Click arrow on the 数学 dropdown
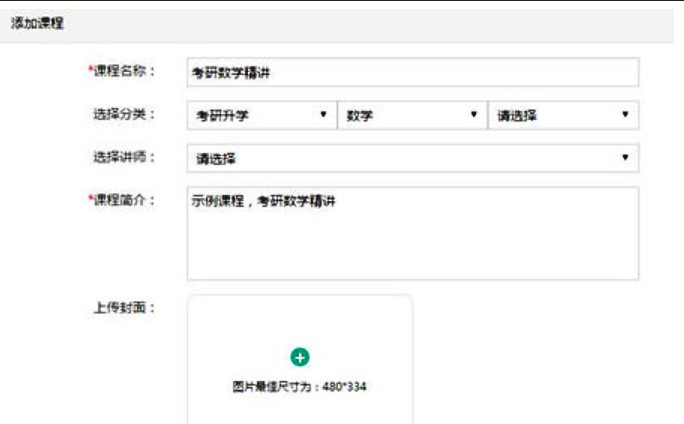This screenshot has height=424, width=684. point(474,115)
